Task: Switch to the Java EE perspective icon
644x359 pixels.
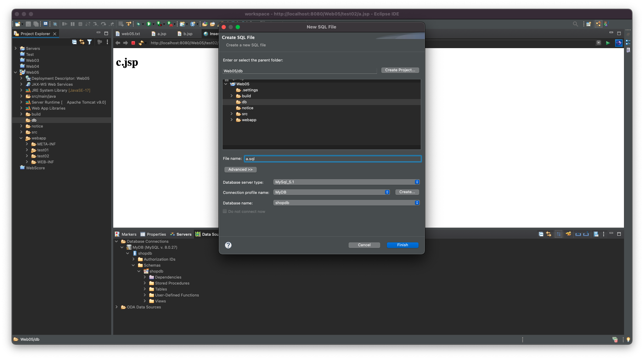Action: pyautogui.click(x=598, y=24)
